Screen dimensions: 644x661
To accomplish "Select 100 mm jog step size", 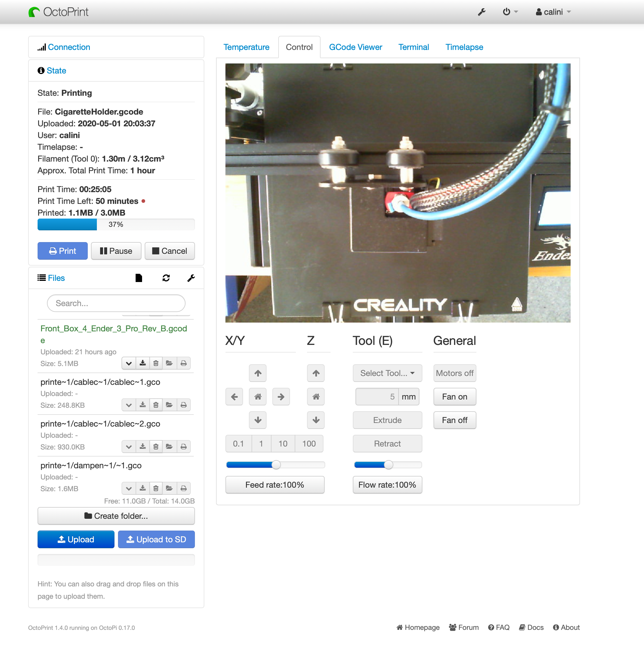I will pyautogui.click(x=308, y=444).
